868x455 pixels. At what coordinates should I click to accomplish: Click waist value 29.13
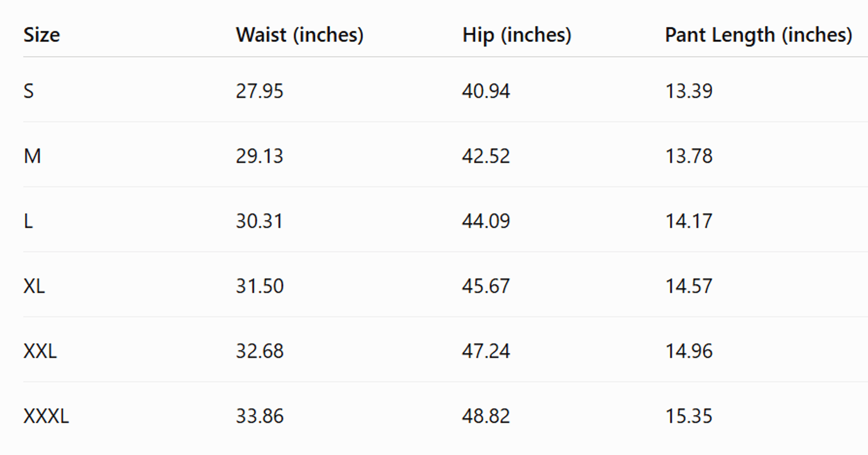pyautogui.click(x=259, y=156)
